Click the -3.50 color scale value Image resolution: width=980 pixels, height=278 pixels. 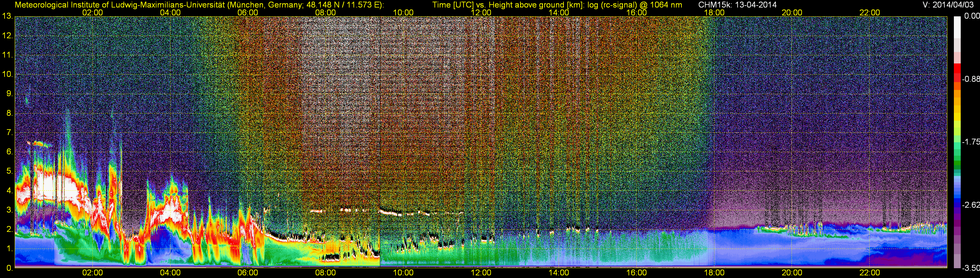click(971, 268)
